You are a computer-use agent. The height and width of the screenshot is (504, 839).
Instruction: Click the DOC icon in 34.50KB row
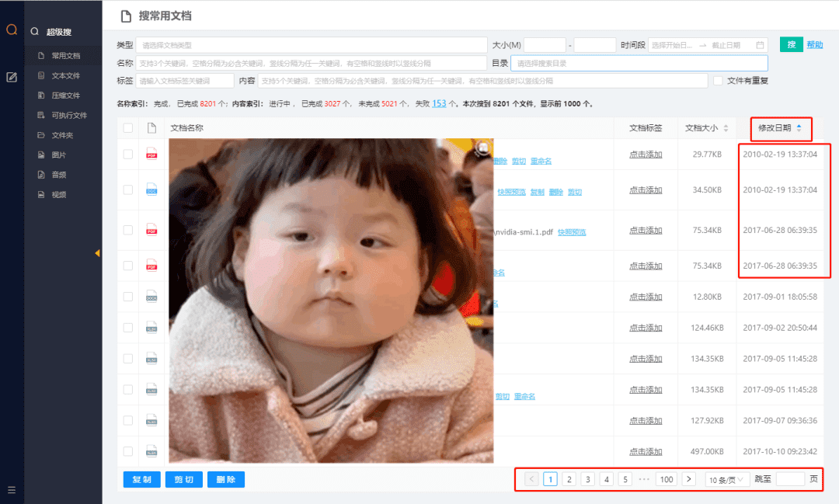[x=152, y=190]
